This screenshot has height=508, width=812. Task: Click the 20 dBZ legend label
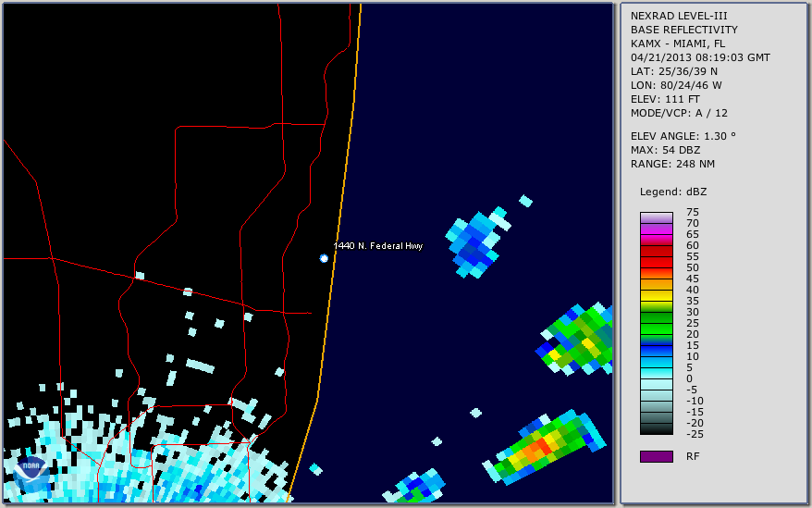point(693,334)
